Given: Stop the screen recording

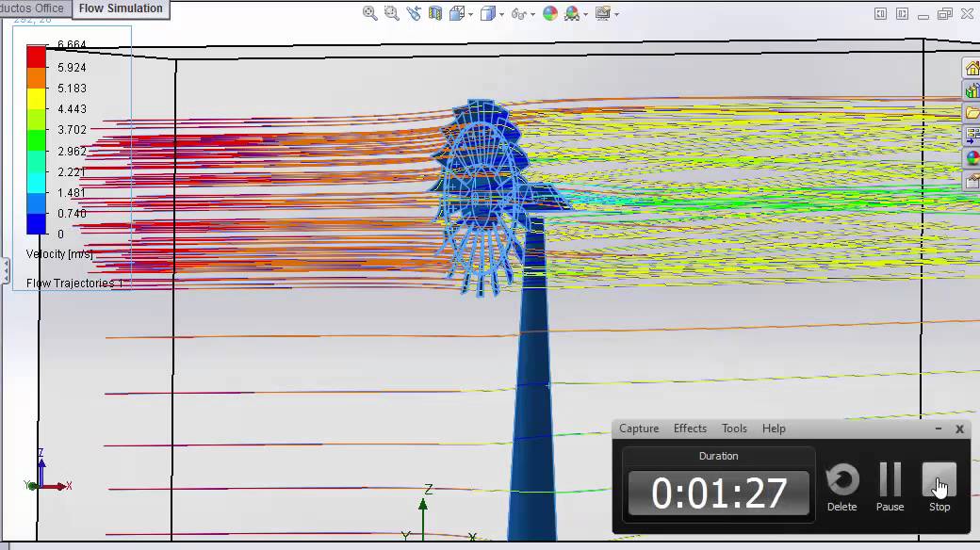Looking at the screenshot, I should point(939,487).
